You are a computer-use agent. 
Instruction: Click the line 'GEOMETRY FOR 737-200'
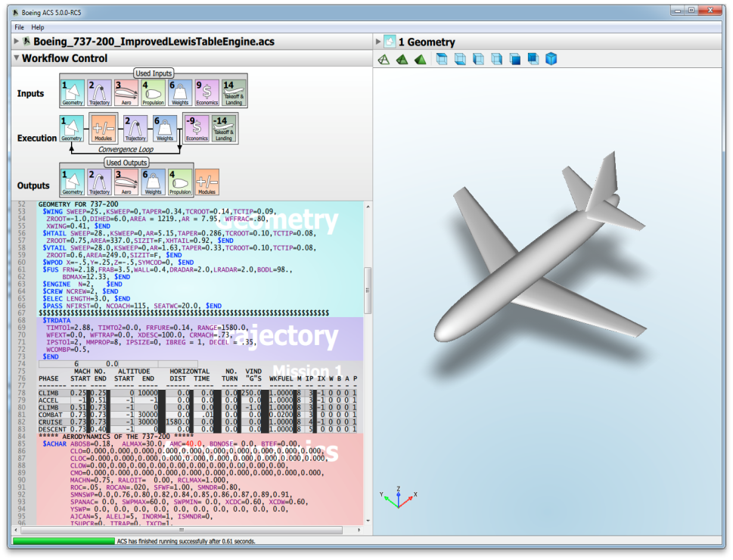click(x=78, y=204)
